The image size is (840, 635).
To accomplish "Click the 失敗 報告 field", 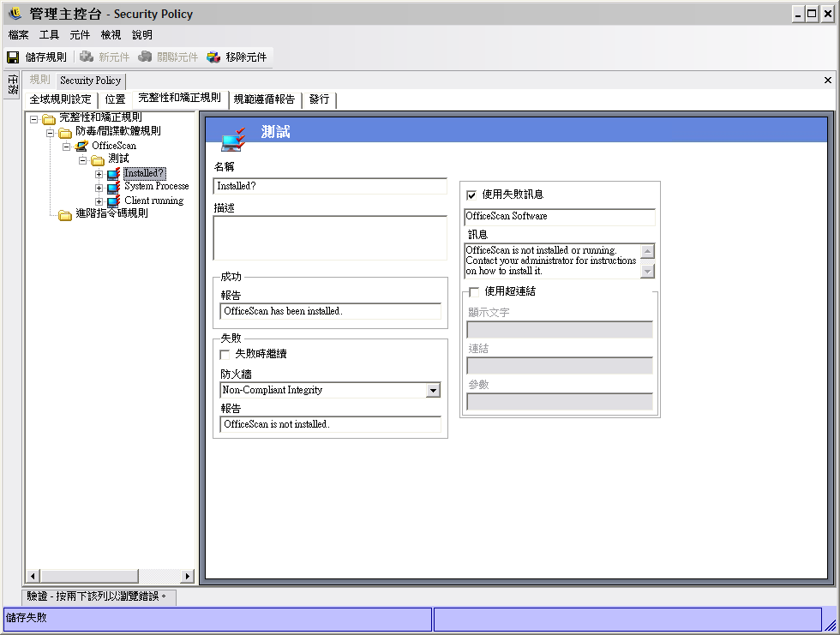I will point(331,424).
